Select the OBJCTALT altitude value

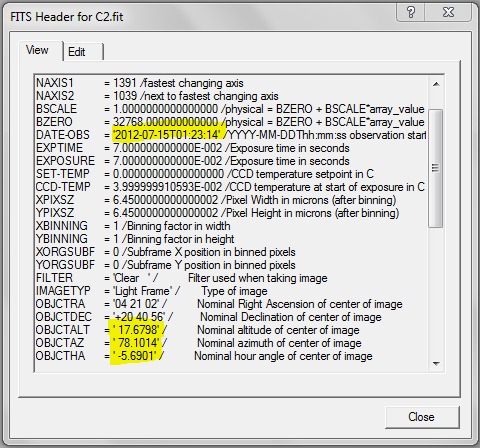click(x=138, y=330)
